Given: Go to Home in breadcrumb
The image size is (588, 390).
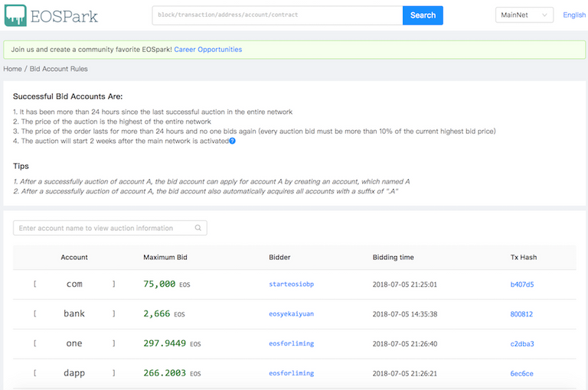Looking at the screenshot, I should point(12,69).
